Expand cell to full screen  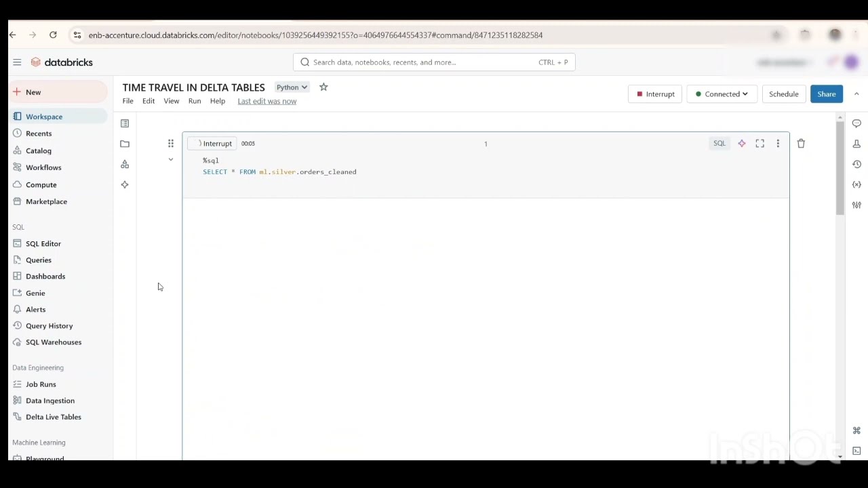click(760, 143)
